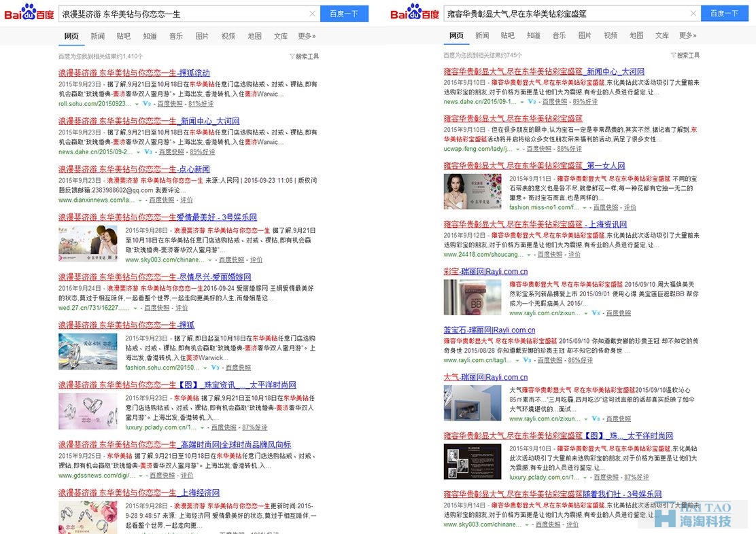756x534 pixels.
Task: Open the 高端时尚网 result title link
Action: tap(175, 444)
